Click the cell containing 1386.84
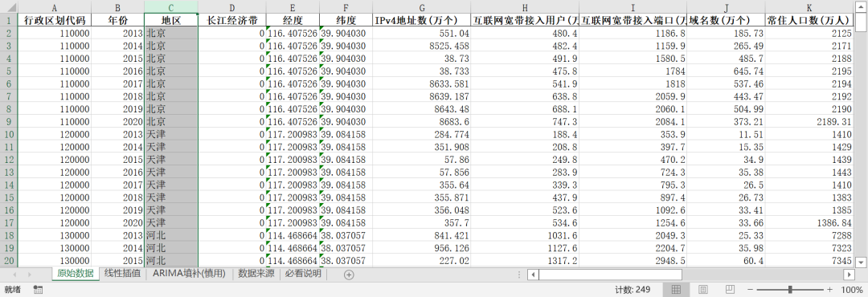Image resolution: width=868 pixels, height=297 pixels. point(809,223)
